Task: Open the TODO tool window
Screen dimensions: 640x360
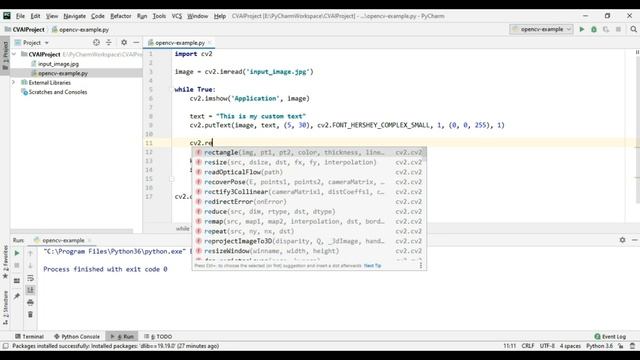Action: (158, 337)
